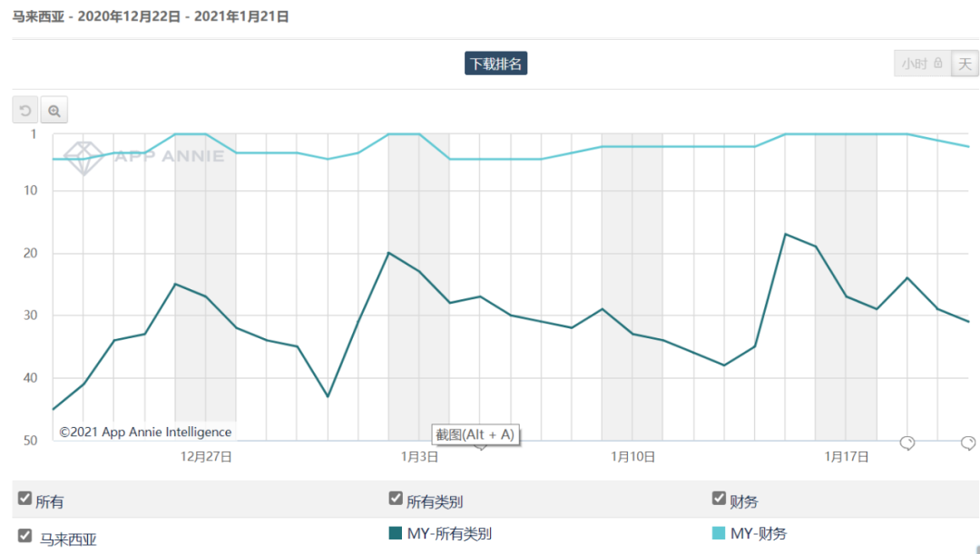Click the App Annie diamond watermark logo

click(84, 156)
